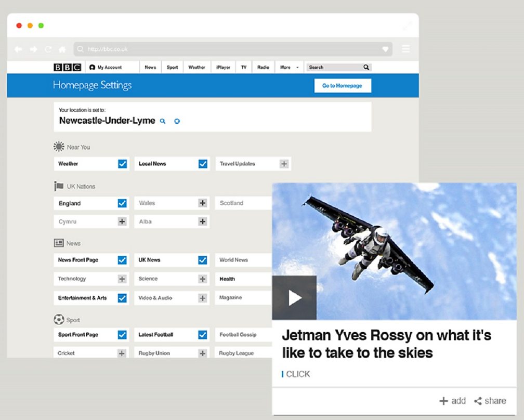Add Wales using its plus control
This screenshot has width=524, height=420.
(x=202, y=203)
